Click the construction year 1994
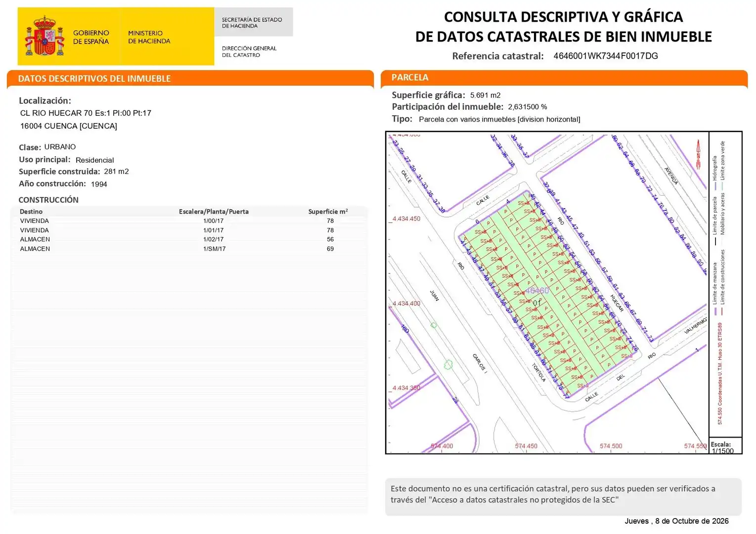 pyautogui.click(x=99, y=184)
